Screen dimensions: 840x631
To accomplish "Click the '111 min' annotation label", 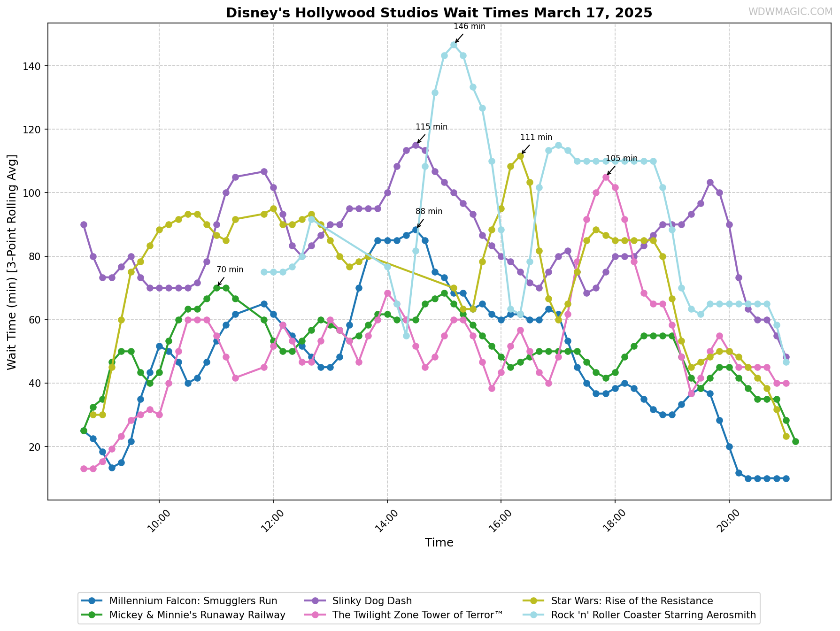I will click(536, 138).
